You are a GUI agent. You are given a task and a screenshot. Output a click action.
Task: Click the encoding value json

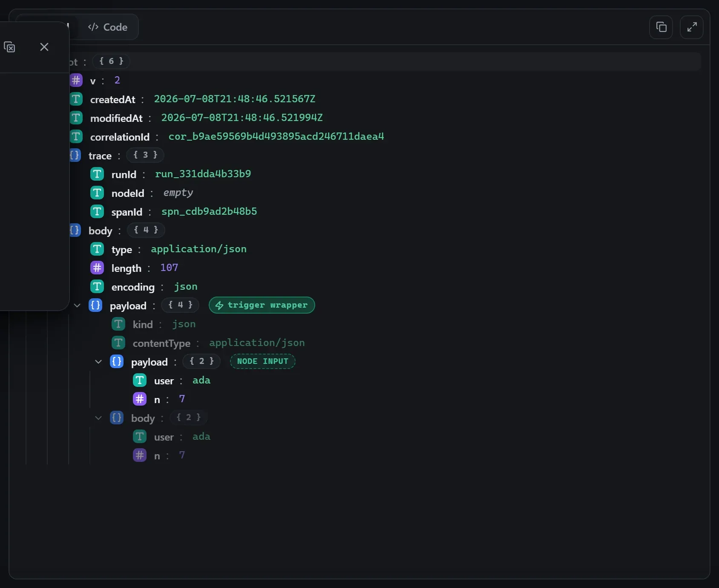click(x=186, y=286)
